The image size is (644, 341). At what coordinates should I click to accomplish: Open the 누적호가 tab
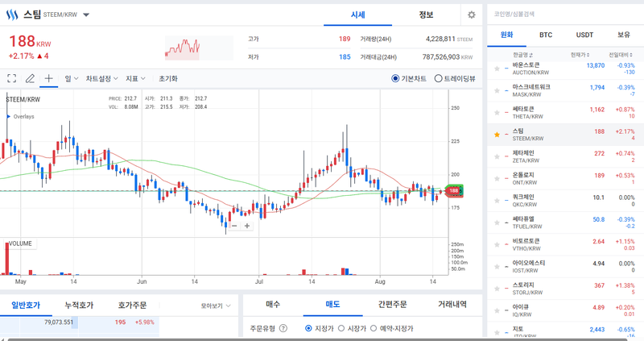point(79,306)
